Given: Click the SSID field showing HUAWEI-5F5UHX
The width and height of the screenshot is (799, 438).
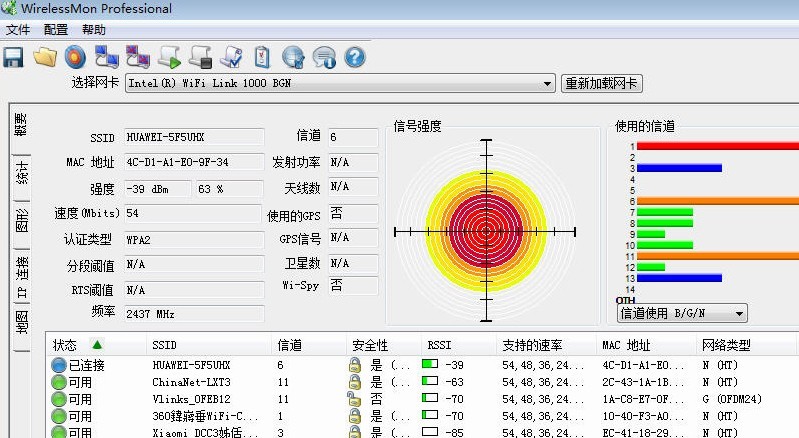Looking at the screenshot, I should click(x=194, y=137).
